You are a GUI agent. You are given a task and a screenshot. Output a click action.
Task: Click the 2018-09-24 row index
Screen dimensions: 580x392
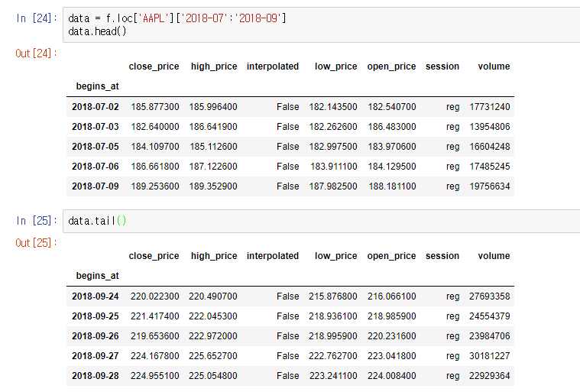(x=96, y=296)
